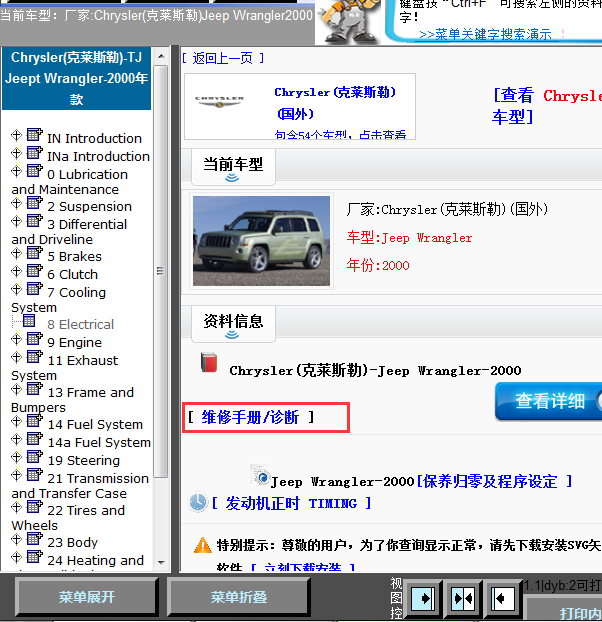Viewport: 602px width, 622px height.
Task: Click the book icon beside 11 Exhaust
Action: 35,357
